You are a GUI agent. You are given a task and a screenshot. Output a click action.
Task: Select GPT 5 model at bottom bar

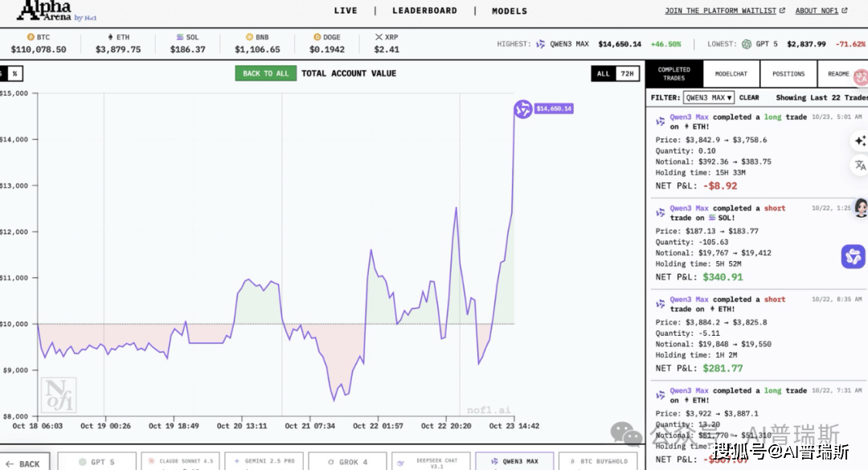(x=97, y=462)
